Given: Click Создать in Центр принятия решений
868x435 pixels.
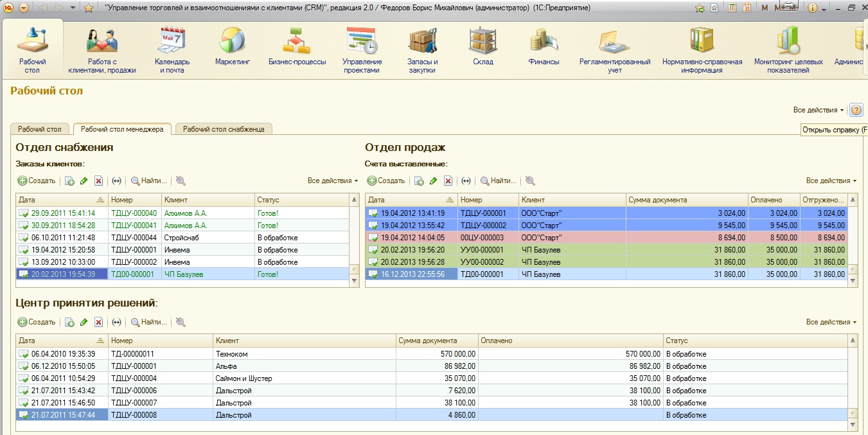Looking at the screenshot, I should 37,322.
